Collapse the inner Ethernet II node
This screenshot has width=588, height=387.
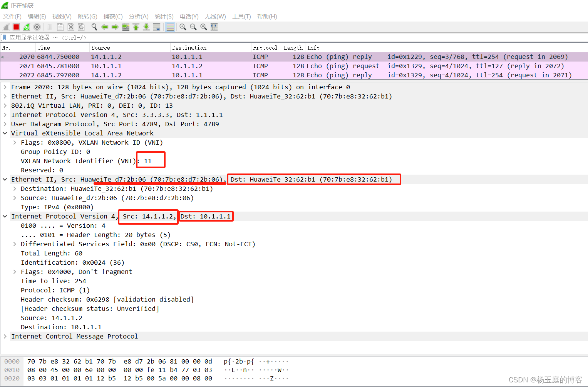coord(5,180)
